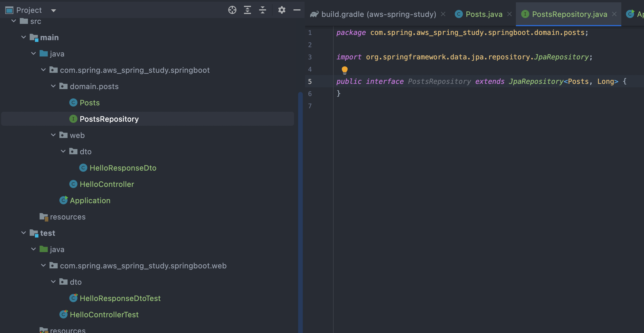The width and height of the screenshot is (644, 333).
Task: Click the HelloController class icon
Action: [x=73, y=184]
